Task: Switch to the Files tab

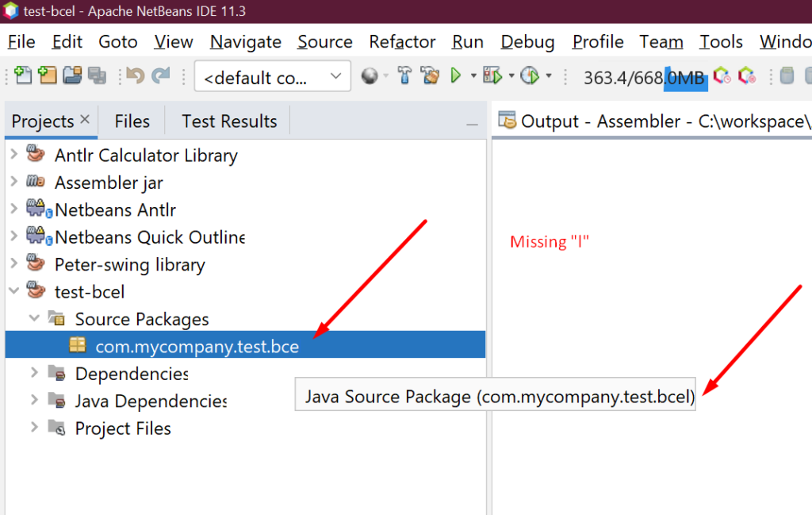Action: (132, 121)
